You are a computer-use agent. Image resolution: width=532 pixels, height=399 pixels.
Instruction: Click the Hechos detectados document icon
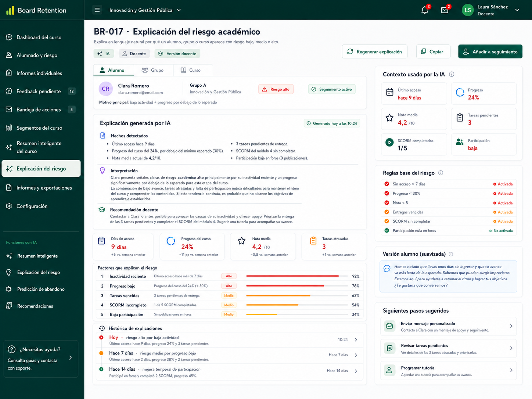pos(103,136)
